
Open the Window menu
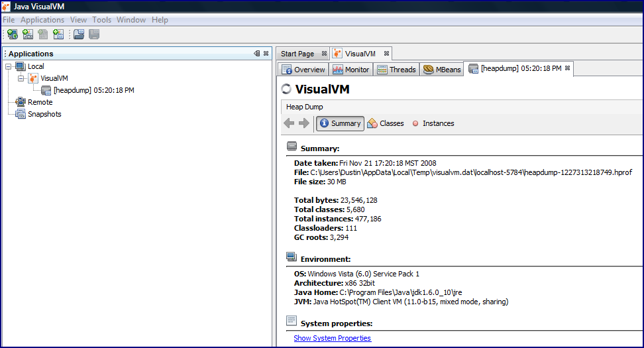tap(131, 20)
